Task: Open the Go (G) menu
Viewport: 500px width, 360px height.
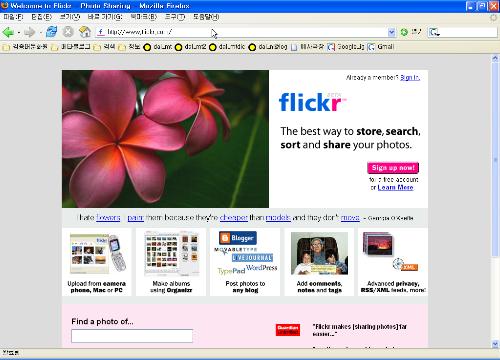Action: pyautogui.click(x=105, y=17)
